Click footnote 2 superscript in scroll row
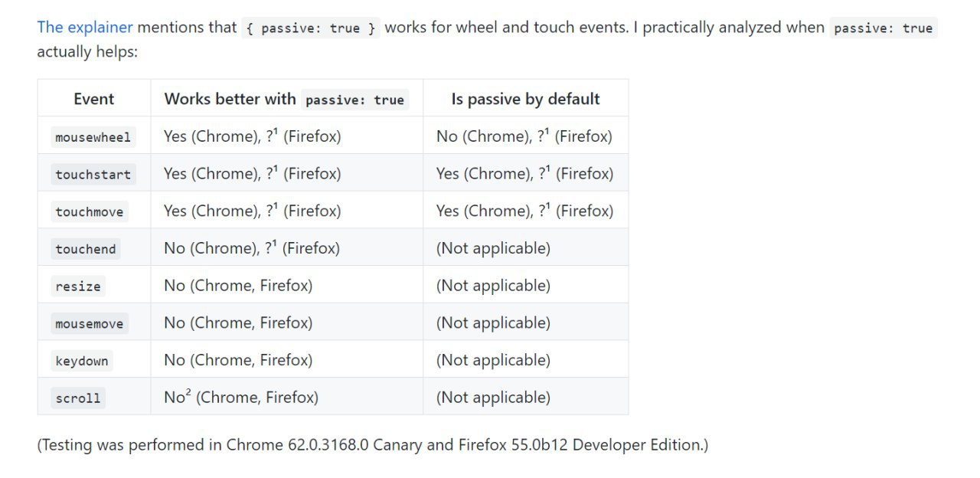Screen dimensions: 980x478 pos(188,392)
